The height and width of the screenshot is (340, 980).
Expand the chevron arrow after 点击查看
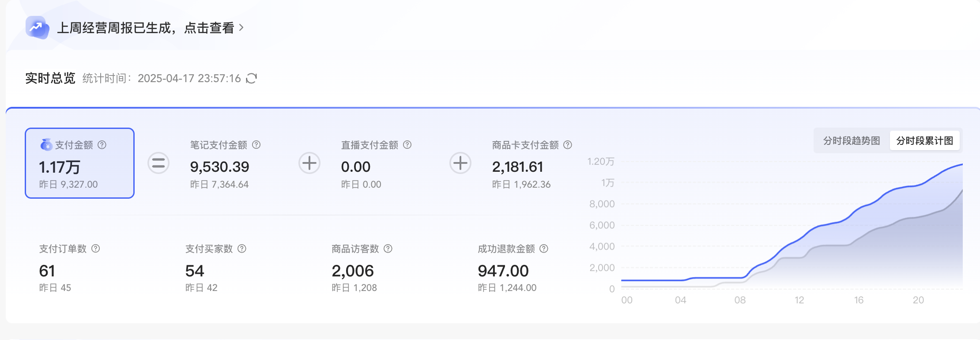[241, 28]
